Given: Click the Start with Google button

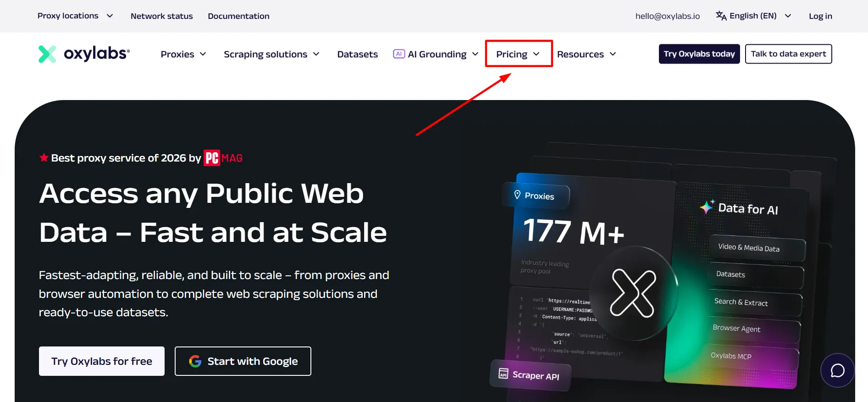Looking at the screenshot, I should click(243, 361).
